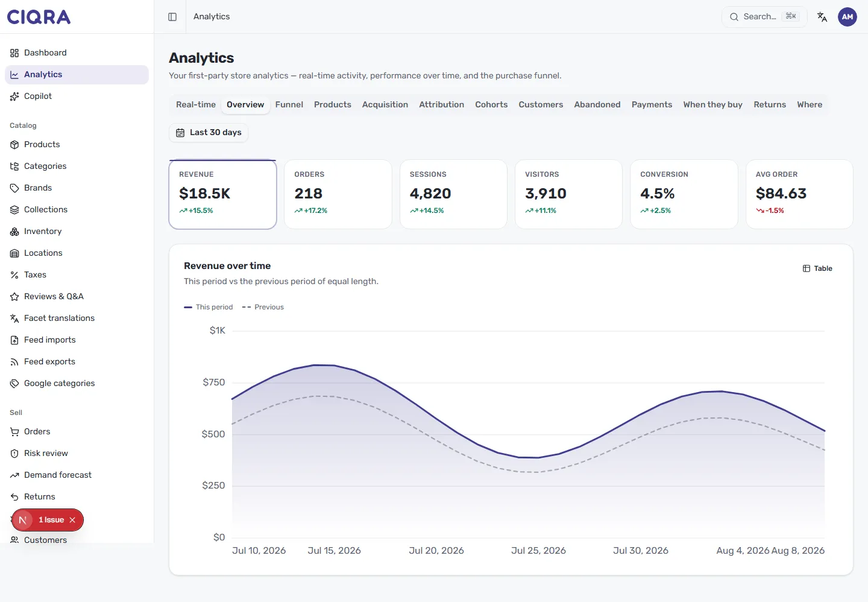This screenshot has height=602, width=868.
Task: Toggle the sidebar panel icon
Action: (172, 17)
